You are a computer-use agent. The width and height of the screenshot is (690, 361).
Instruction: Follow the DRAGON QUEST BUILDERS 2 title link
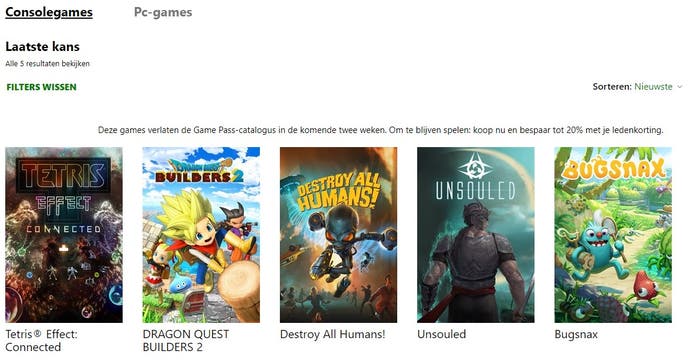tap(186, 340)
